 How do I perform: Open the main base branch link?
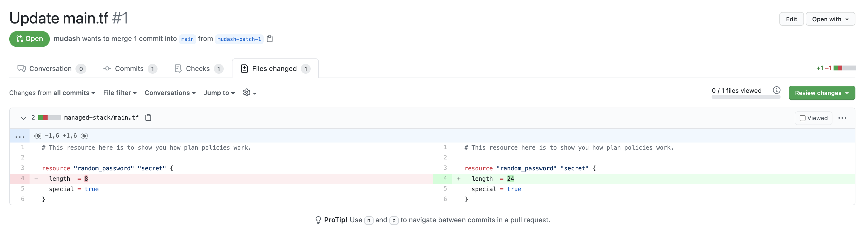coord(187,39)
